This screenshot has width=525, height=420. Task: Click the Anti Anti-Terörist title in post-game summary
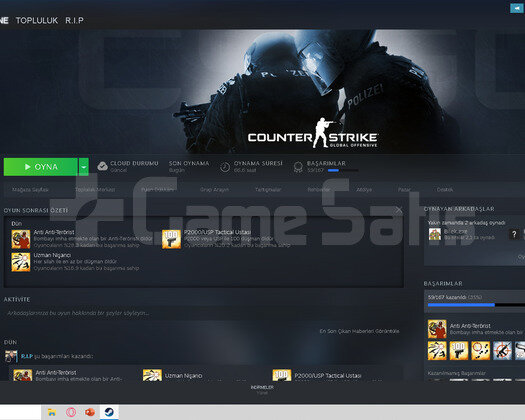coord(54,232)
